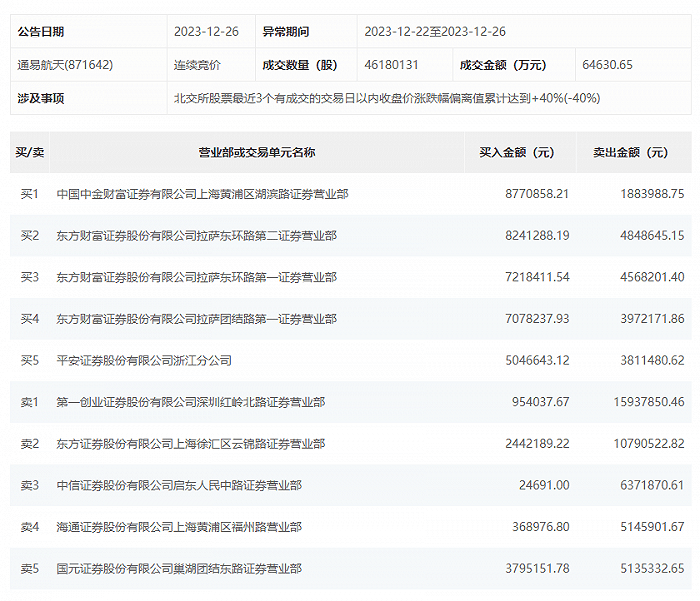Click the 买4 row label
This screenshot has height=601, width=700.
tap(30, 319)
